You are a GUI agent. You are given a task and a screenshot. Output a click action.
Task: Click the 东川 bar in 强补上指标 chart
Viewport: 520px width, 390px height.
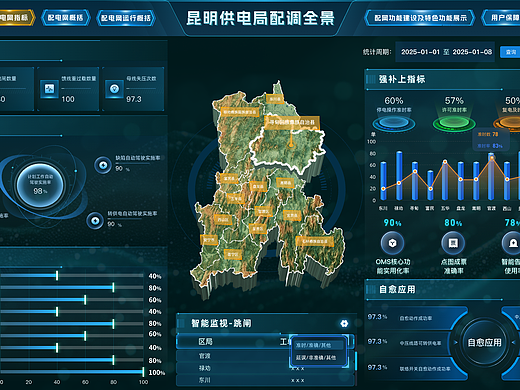pos(383,181)
